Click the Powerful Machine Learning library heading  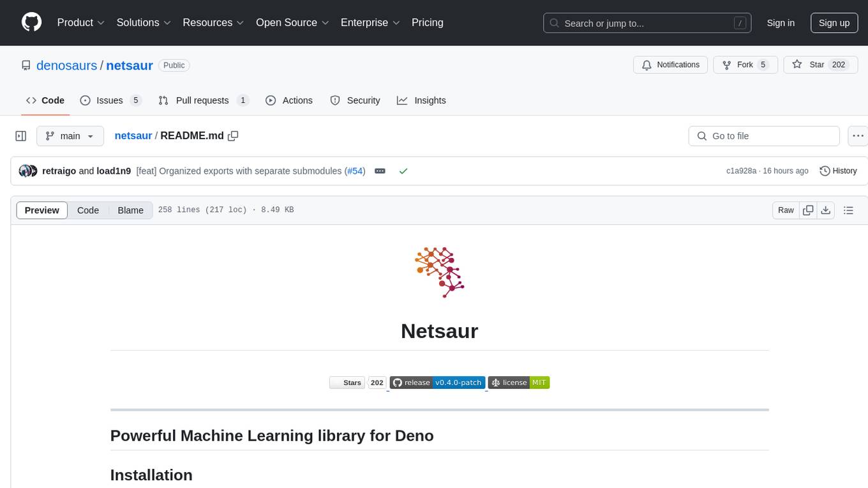[x=272, y=436]
